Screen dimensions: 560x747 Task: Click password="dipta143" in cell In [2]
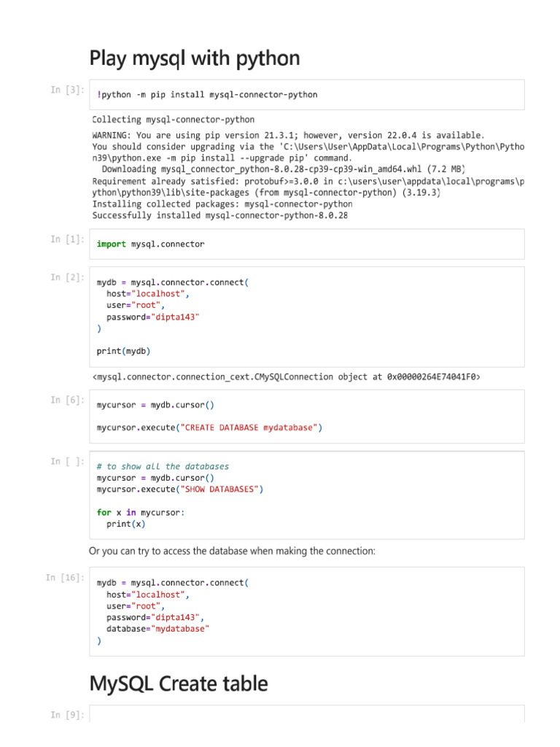[x=153, y=317]
